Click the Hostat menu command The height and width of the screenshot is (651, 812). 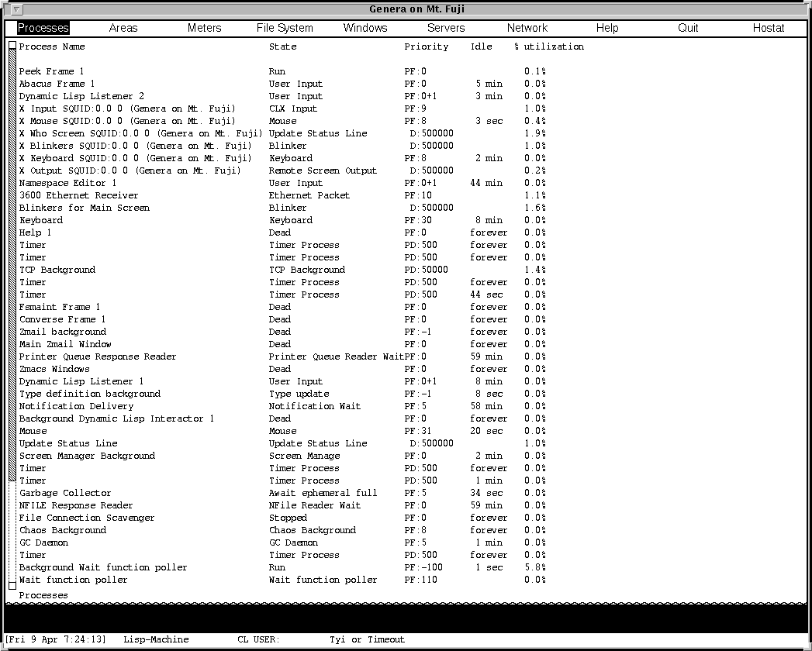[x=769, y=28]
